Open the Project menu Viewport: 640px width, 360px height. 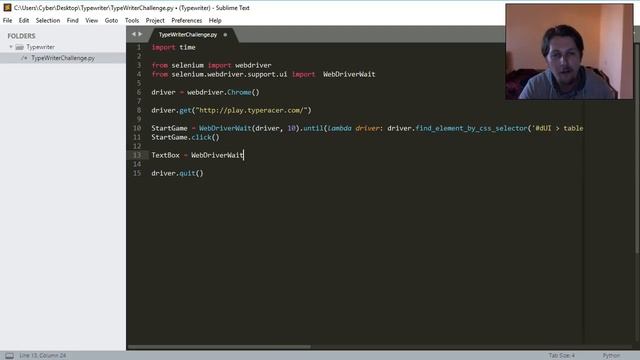pyautogui.click(x=155, y=20)
